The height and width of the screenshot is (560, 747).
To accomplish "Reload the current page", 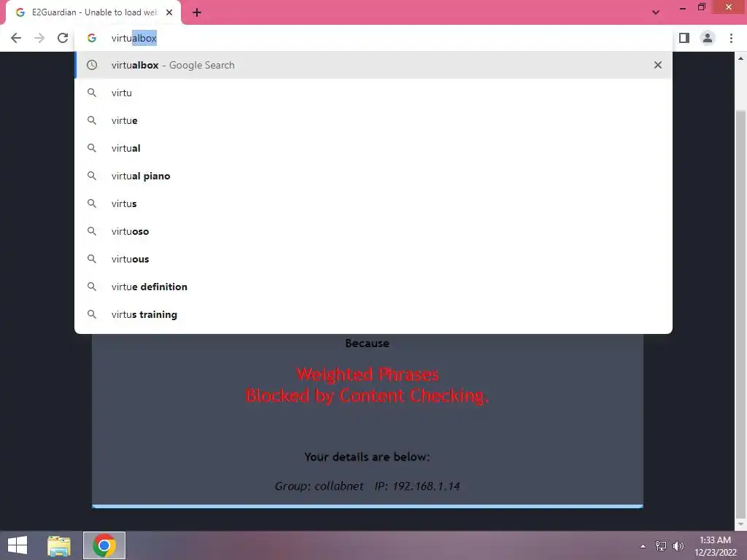I will [x=63, y=38].
